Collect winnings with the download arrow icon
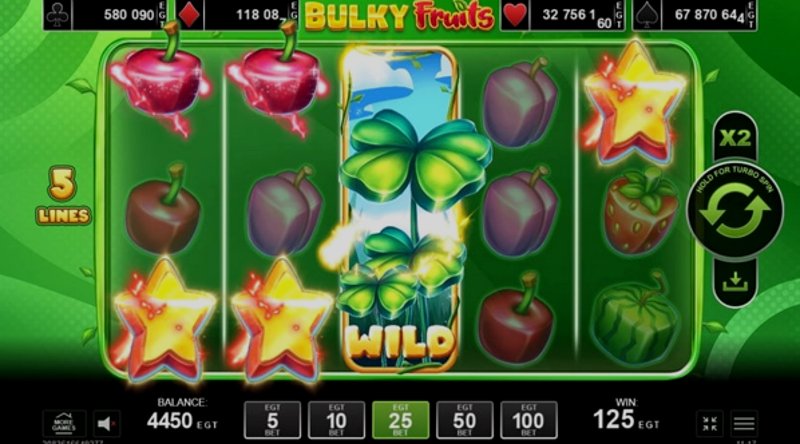The width and height of the screenshot is (800, 444). [x=735, y=282]
